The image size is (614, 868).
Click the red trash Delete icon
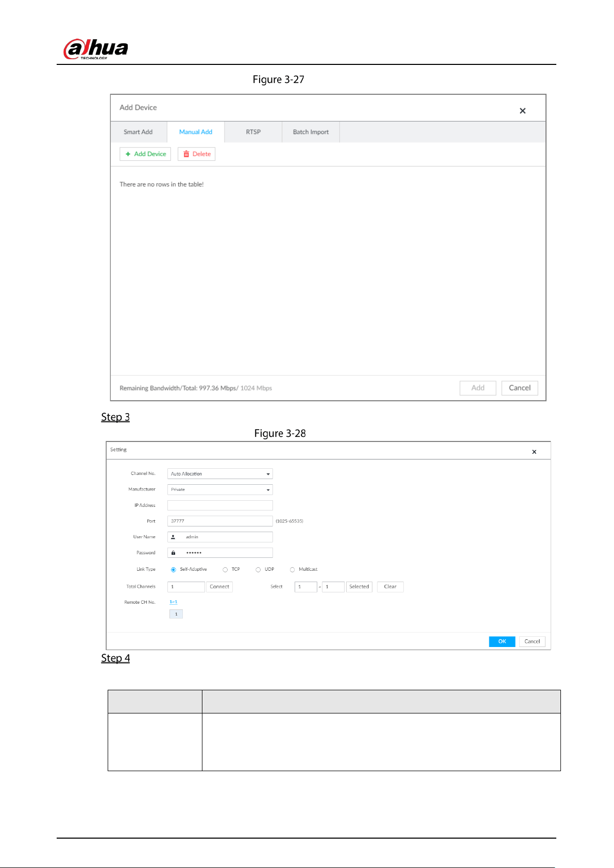[186, 154]
